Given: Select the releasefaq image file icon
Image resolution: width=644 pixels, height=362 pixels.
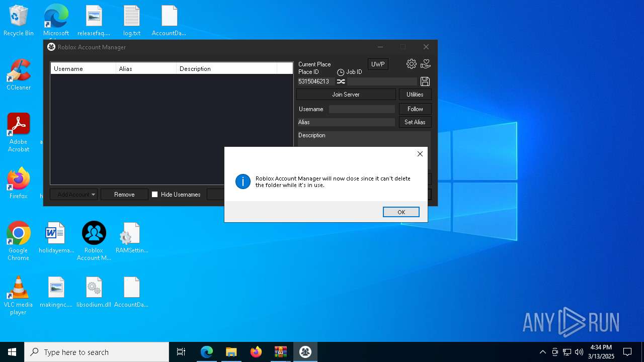Looking at the screenshot, I should [94, 21].
